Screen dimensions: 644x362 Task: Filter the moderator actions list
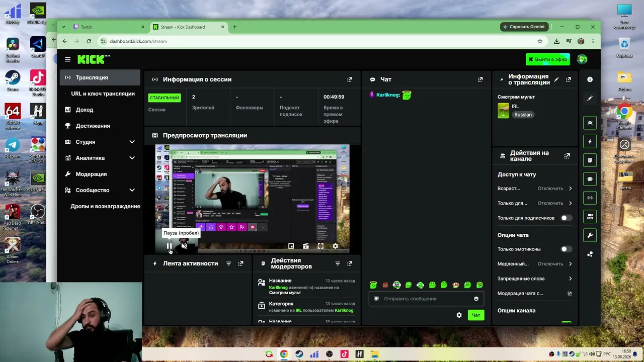coord(338,263)
